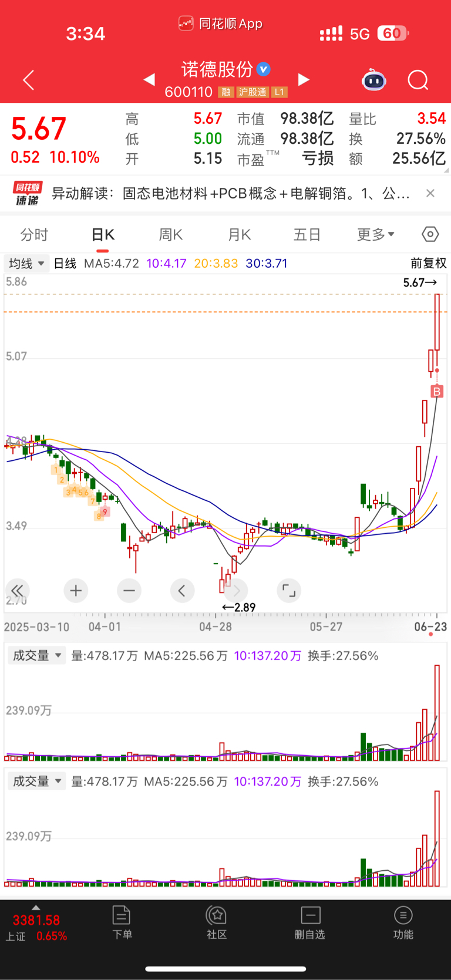Tap the 2025-03-10 start date

point(36,627)
